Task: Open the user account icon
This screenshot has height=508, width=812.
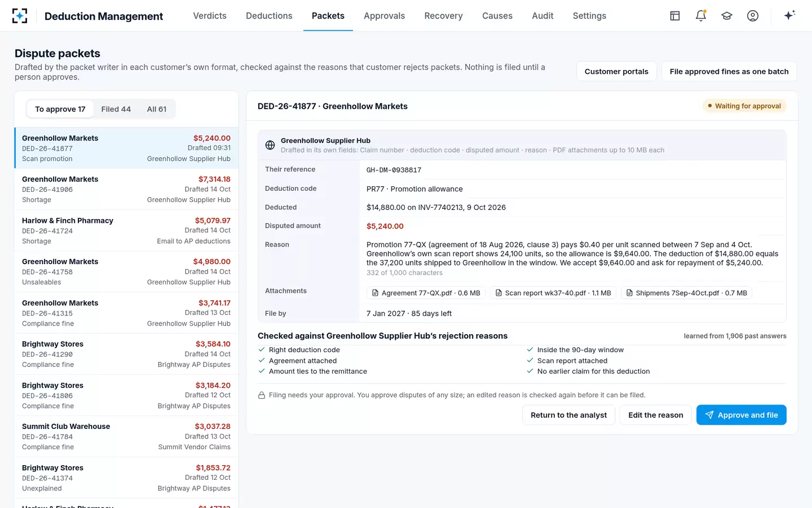Action: [x=753, y=16]
